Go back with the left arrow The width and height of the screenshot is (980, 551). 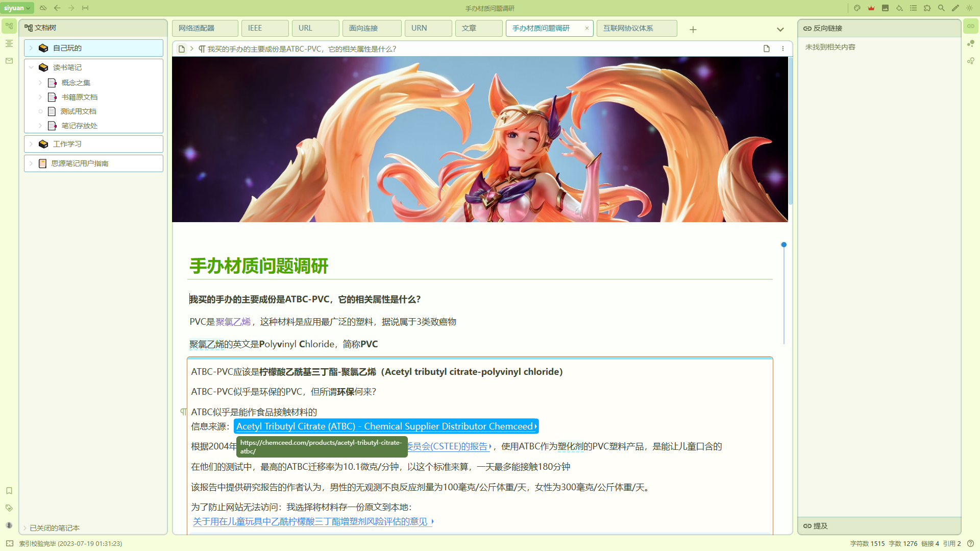pyautogui.click(x=57, y=8)
